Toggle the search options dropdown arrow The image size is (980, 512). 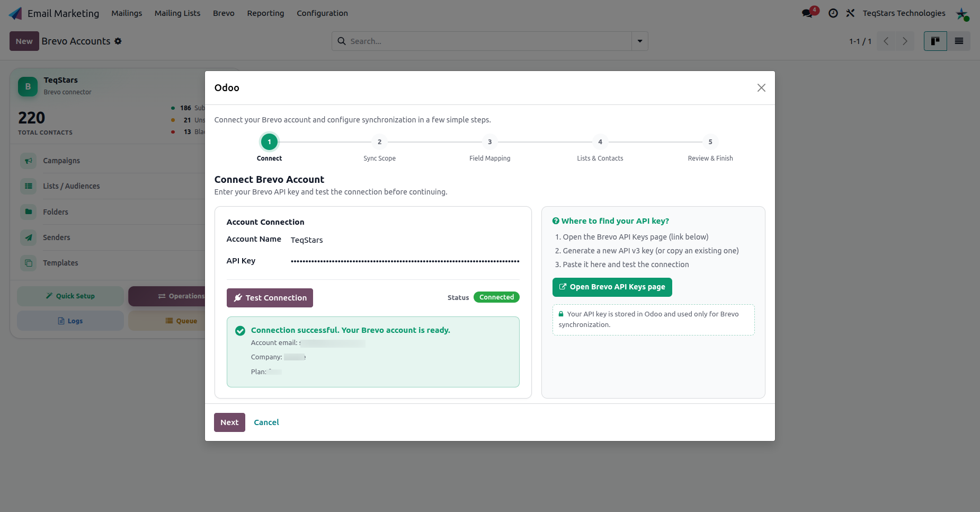tap(640, 41)
